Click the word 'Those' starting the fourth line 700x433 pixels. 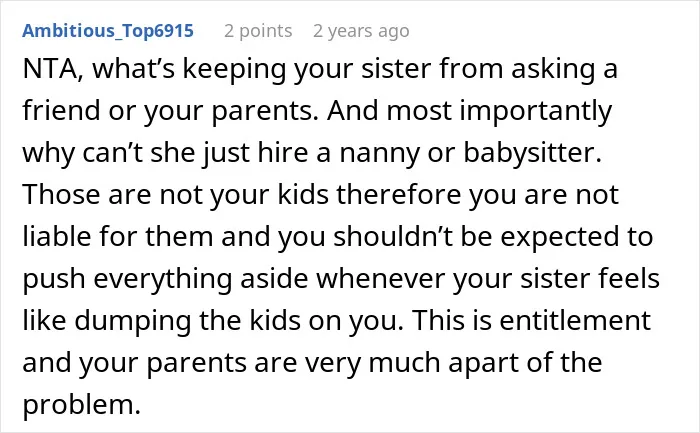[61, 194]
